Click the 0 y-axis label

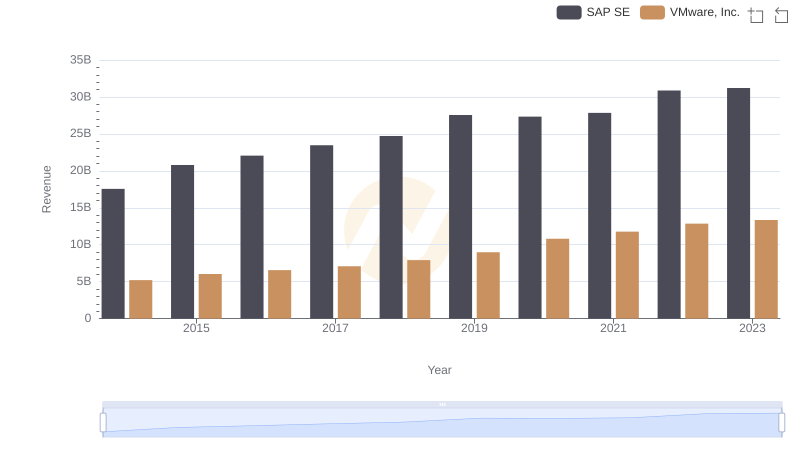(x=88, y=318)
